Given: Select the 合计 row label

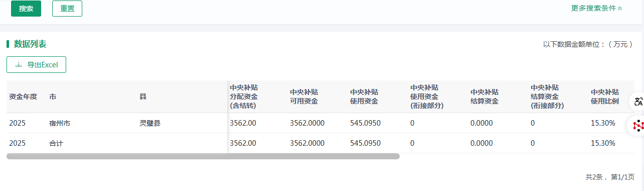Looking at the screenshot, I should 56,143.
